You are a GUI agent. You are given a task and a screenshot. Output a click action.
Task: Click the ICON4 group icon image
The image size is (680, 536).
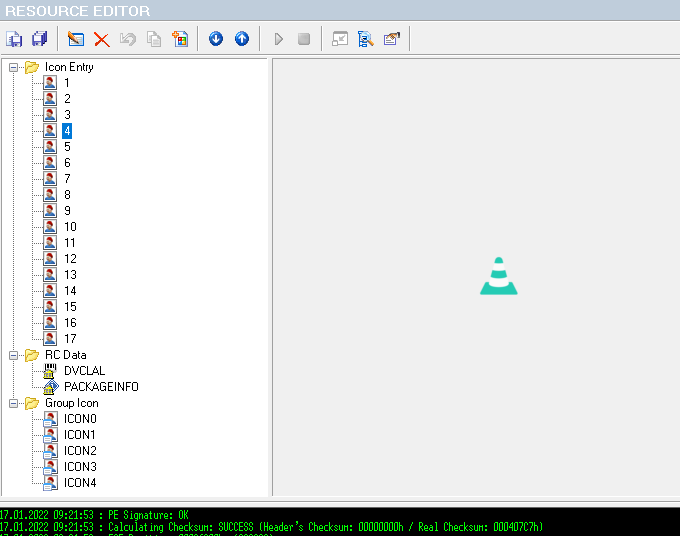[50, 483]
